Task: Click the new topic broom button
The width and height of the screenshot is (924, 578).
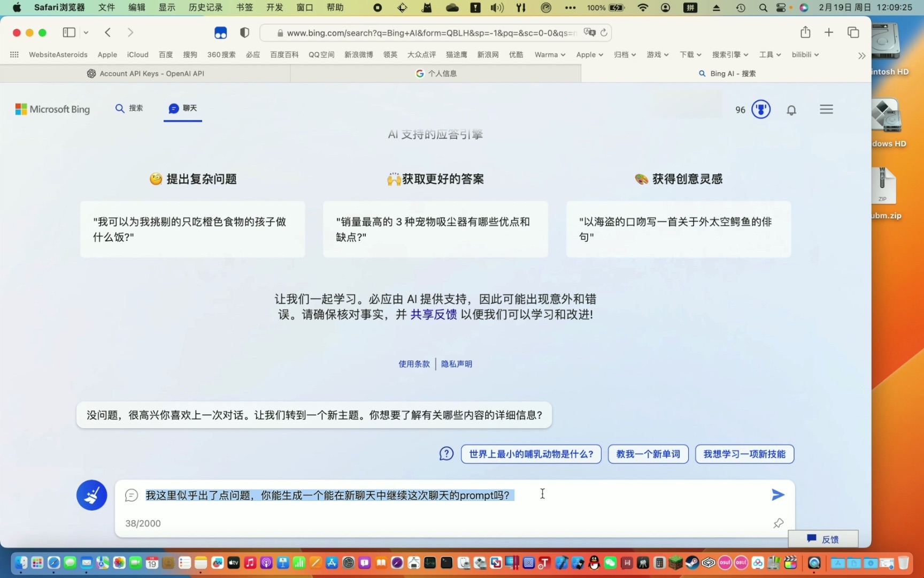Action: coord(91,495)
